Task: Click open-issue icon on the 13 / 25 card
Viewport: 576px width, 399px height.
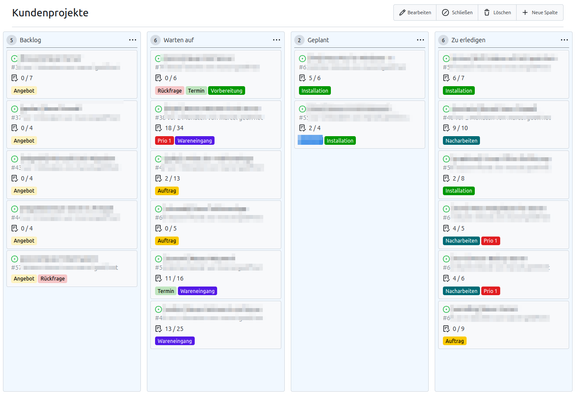Action: point(158,309)
